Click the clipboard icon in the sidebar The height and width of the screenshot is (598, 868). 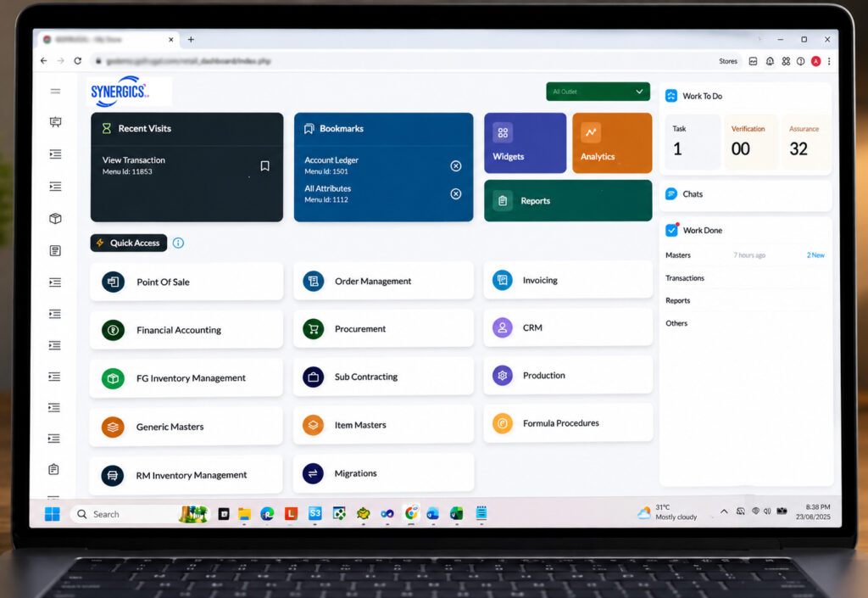coord(53,470)
